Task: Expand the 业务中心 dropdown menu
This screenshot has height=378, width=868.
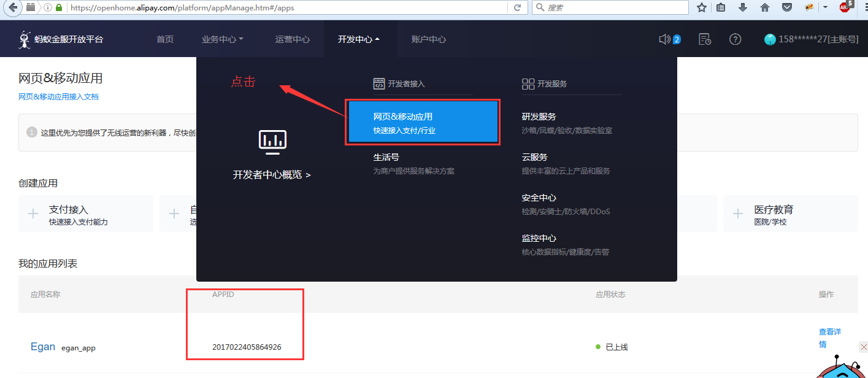Action: [223, 39]
